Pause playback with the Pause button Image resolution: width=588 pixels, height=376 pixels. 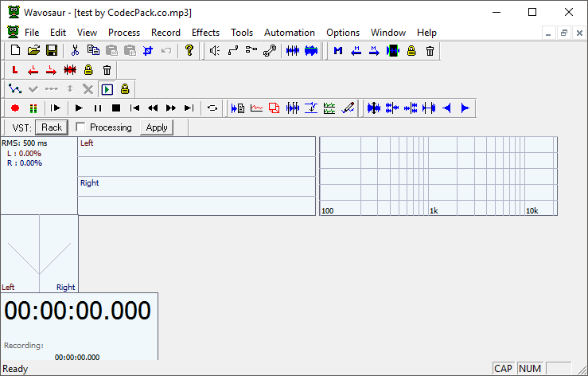coord(98,108)
